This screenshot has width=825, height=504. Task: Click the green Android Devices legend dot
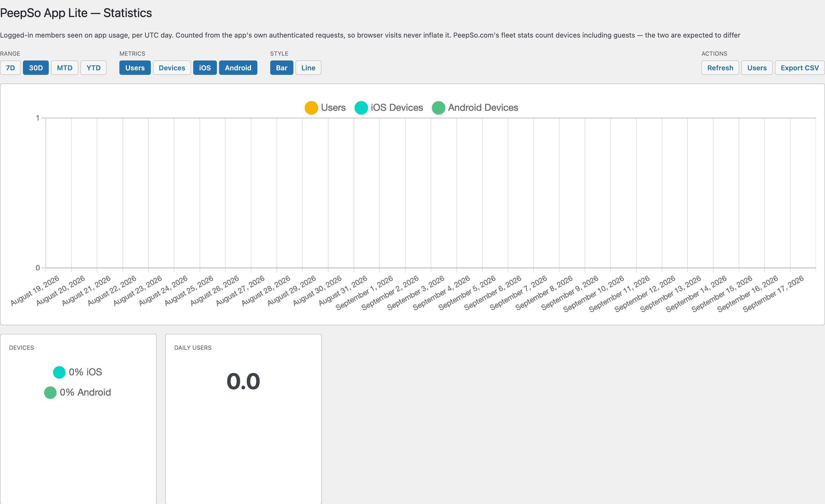coord(438,108)
